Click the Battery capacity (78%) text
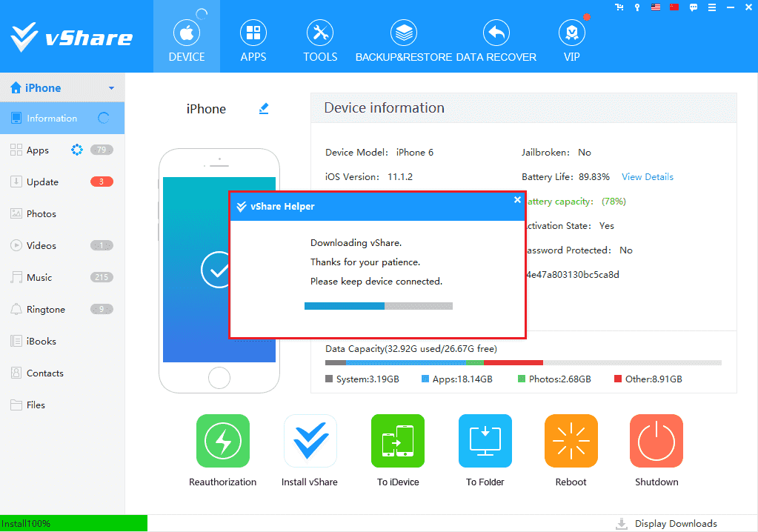Viewport: 758px width, 532px height. [x=575, y=202]
